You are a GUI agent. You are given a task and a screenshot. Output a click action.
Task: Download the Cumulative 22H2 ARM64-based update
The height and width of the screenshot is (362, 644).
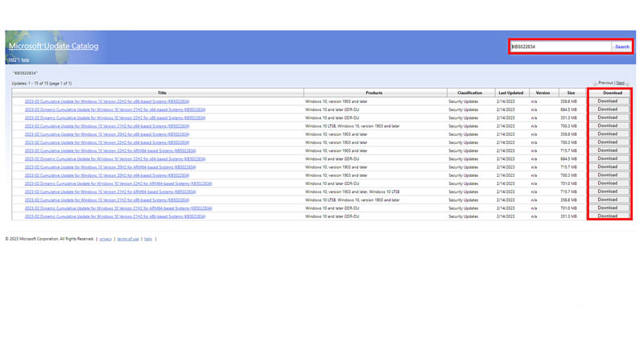click(x=608, y=150)
